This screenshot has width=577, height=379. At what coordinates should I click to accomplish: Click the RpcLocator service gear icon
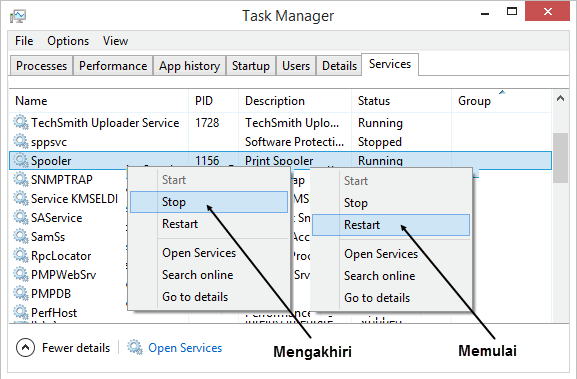[21, 256]
